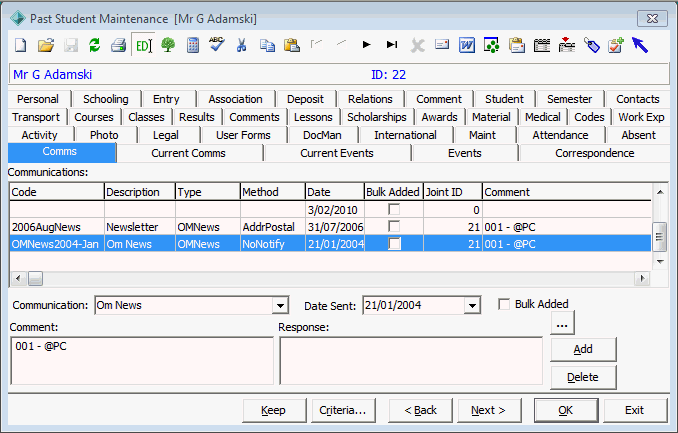Viewport: 678px width, 433px height.
Task: Click the checklist with green plus icon
Action: 616,45
